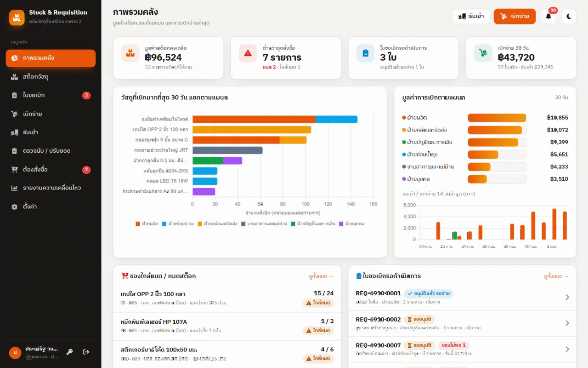Toggle dark mode with moon icon
This screenshot has width=588, height=368.
click(569, 16)
